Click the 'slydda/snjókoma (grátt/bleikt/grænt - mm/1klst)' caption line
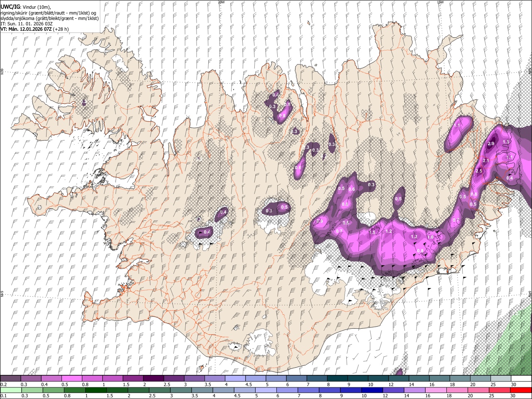Viewport: 532px width, 399px height. (x=49, y=18)
